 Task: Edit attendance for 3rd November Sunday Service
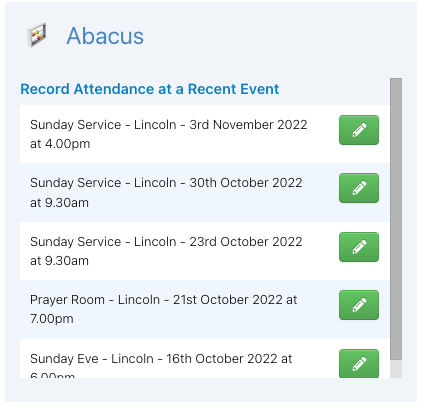pyautogui.click(x=359, y=130)
